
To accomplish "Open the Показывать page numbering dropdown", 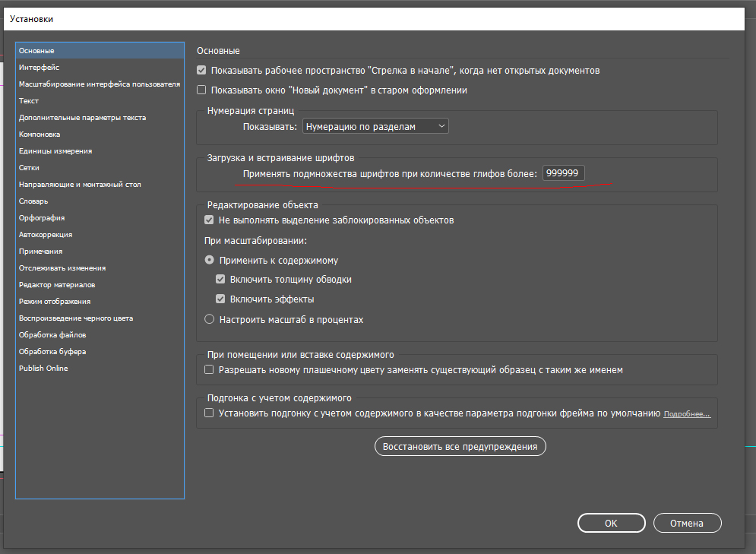I will pyautogui.click(x=375, y=126).
